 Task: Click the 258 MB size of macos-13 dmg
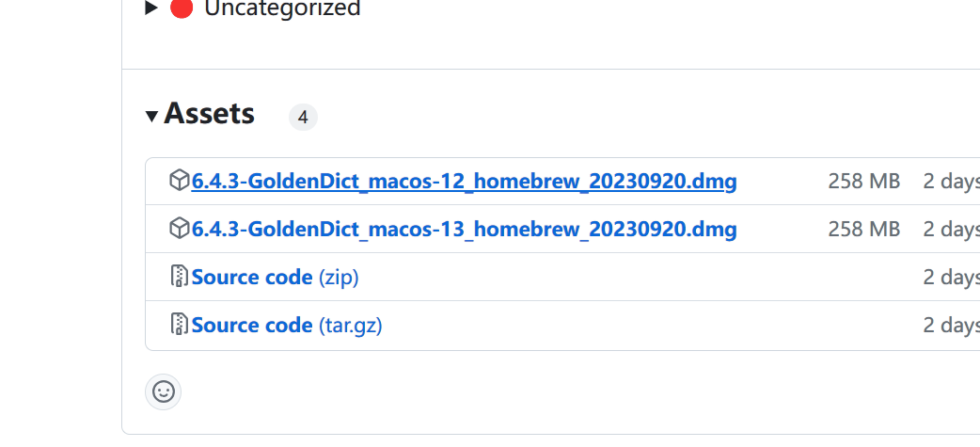coord(863,230)
